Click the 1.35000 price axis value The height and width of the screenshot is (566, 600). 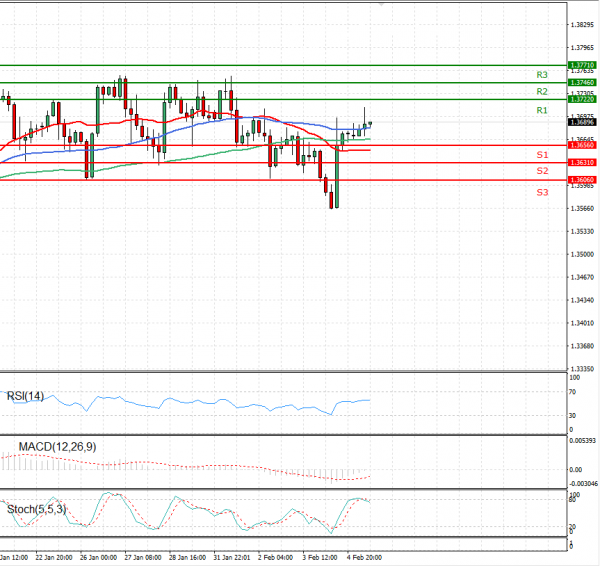coord(582,254)
